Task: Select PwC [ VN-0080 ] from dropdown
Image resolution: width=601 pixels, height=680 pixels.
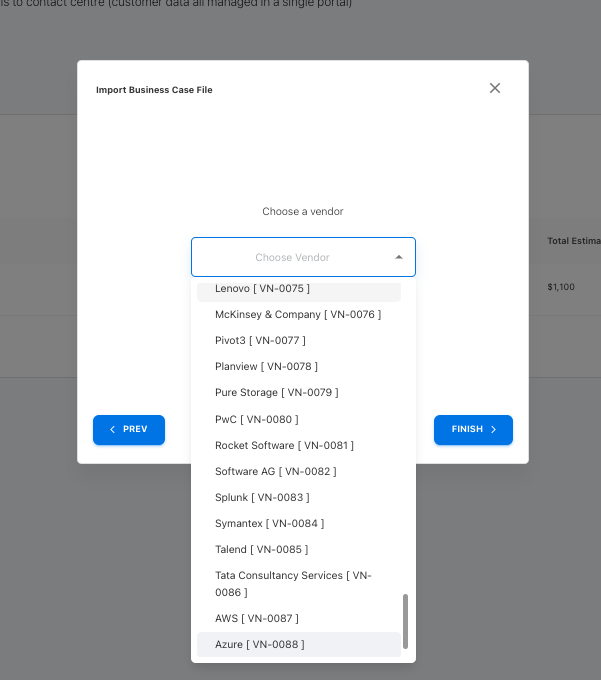Action: (256, 419)
